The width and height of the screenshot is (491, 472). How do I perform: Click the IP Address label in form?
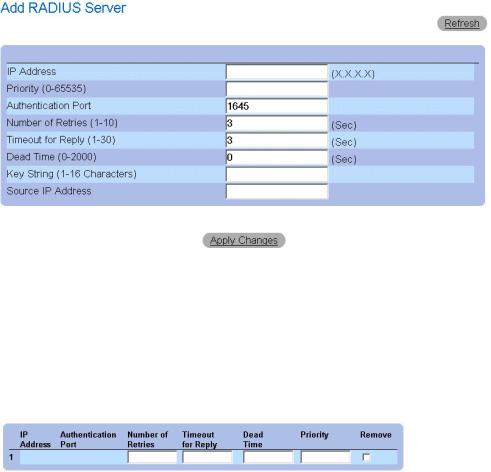tap(31, 71)
